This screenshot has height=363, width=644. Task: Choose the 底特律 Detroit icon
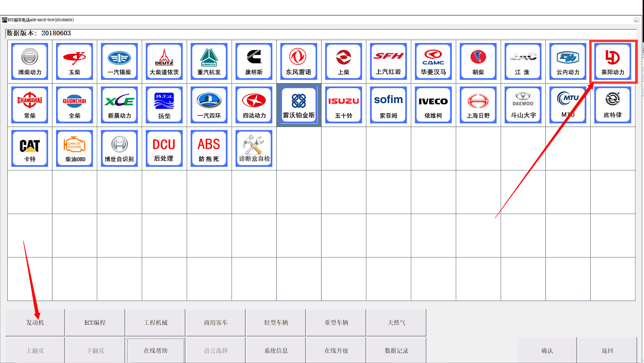pos(613,105)
